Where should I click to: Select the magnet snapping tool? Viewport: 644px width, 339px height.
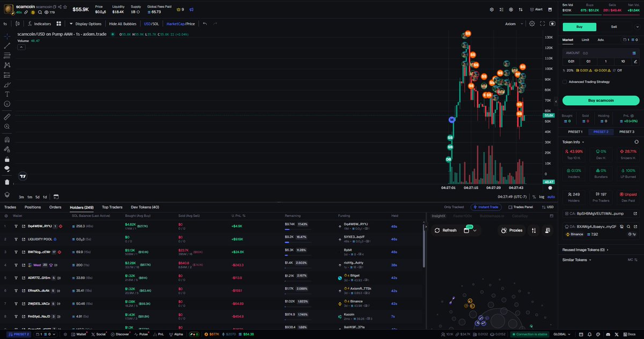7,139
